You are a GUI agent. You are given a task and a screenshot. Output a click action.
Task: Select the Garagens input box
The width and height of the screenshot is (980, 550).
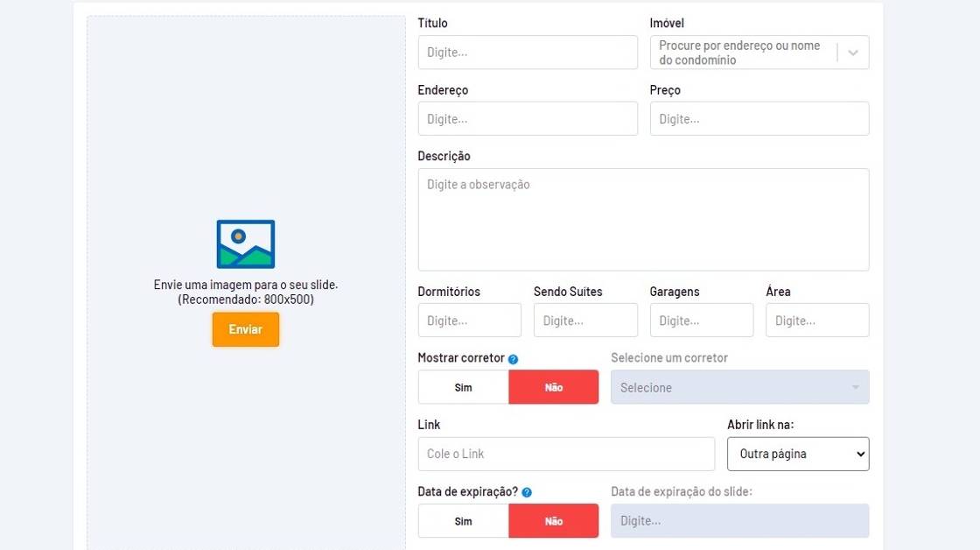pos(701,321)
